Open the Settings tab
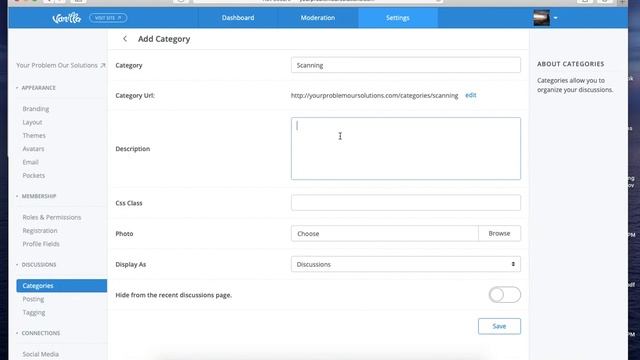The image size is (640, 360). click(x=398, y=18)
